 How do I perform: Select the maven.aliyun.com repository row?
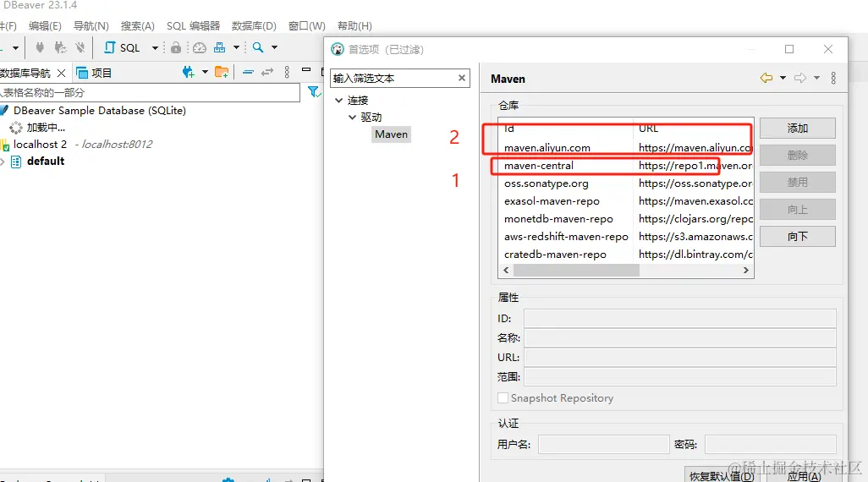(625, 148)
